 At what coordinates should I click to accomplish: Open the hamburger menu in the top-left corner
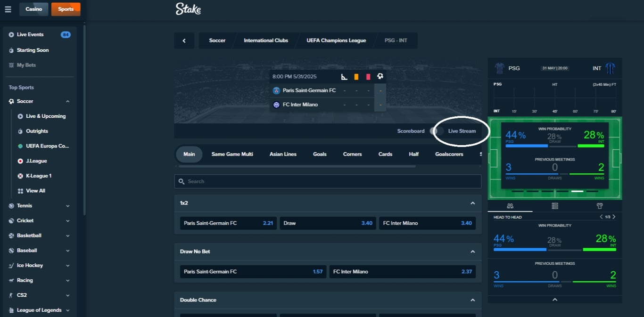click(8, 8)
